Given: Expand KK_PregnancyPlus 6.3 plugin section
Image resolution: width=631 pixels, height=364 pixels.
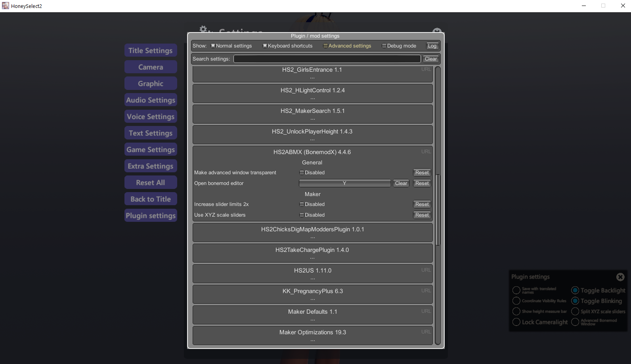Looking at the screenshot, I should [312, 294].
